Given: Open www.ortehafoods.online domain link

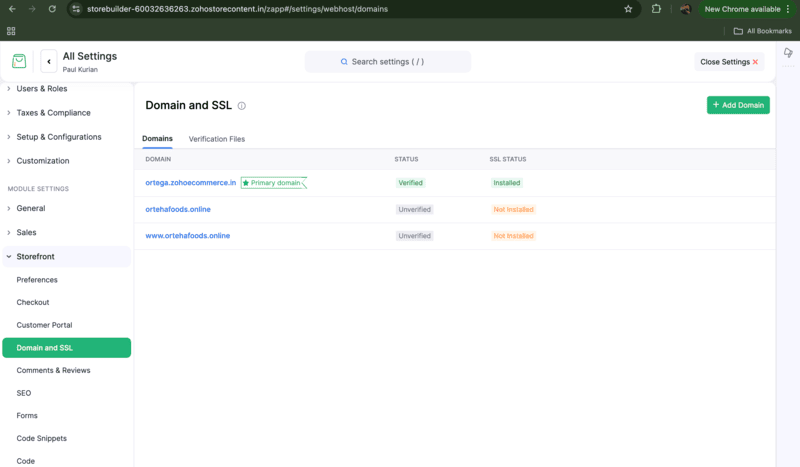Looking at the screenshot, I should click(187, 236).
